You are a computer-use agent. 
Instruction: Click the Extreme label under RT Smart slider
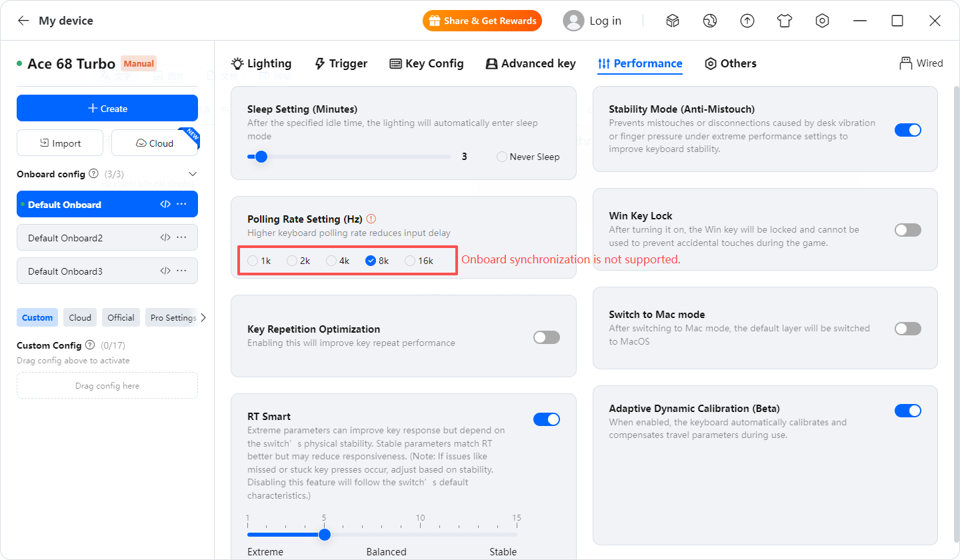[265, 552]
